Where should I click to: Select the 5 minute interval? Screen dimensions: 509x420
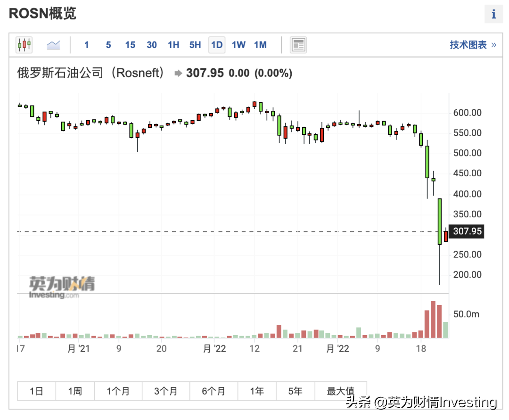(x=108, y=45)
